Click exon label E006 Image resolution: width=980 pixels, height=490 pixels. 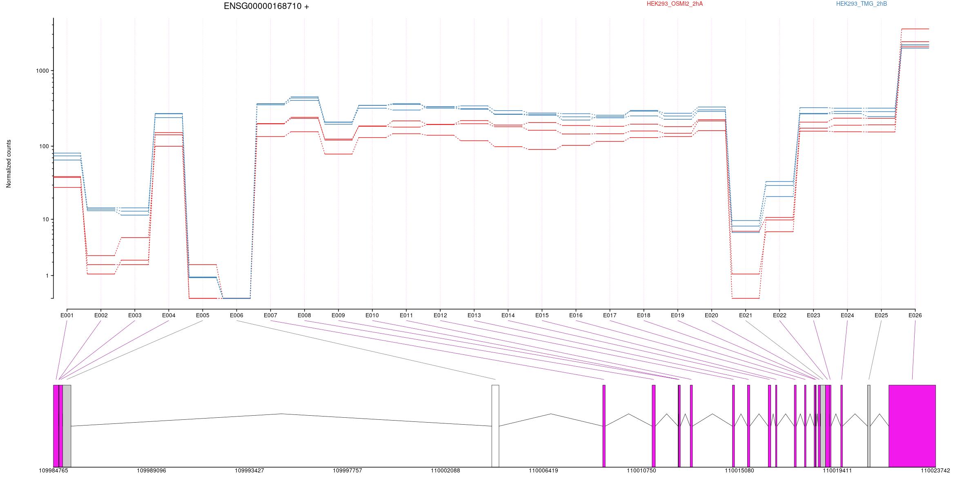pyautogui.click(x=236, y=315)
